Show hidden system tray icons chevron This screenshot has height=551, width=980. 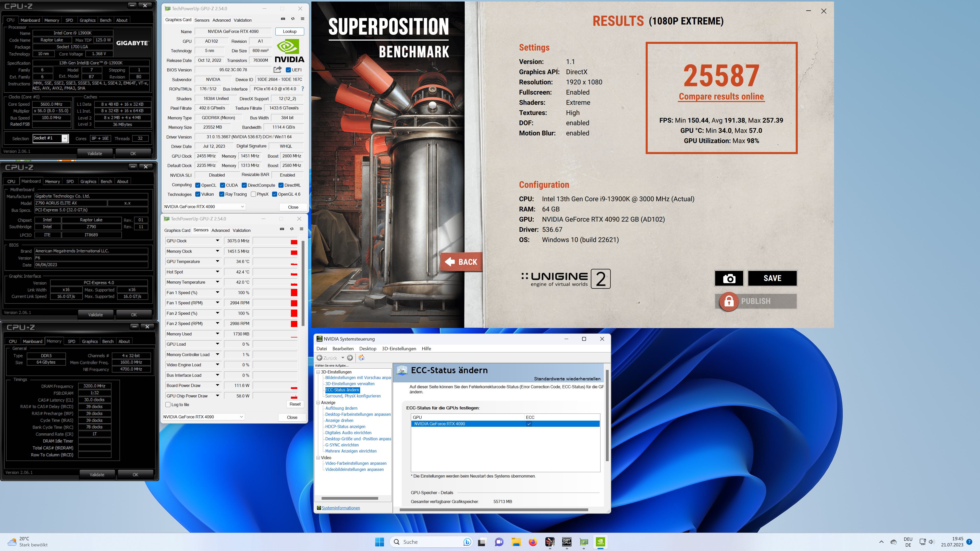click(x=881, y=542)
